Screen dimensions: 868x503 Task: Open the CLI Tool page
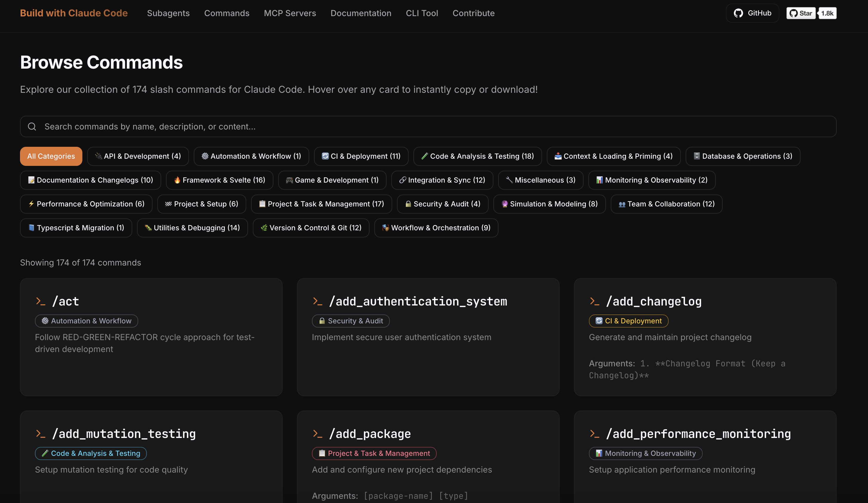(x=421, y=13)
